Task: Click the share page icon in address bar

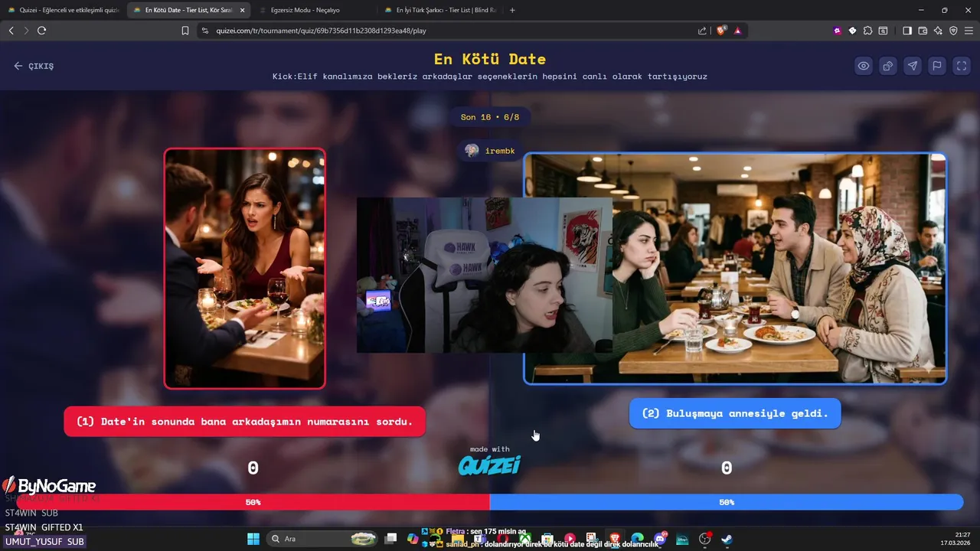Action: (702, 31)
